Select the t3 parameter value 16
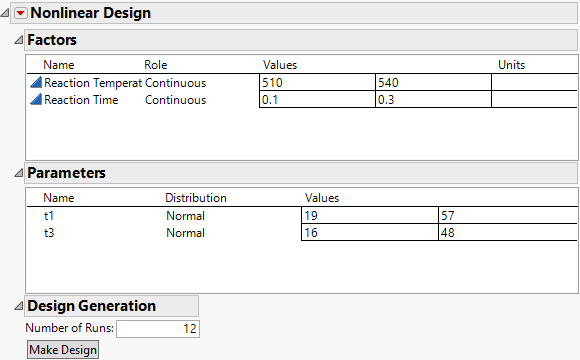Image resolution: width=580 pixels, height=360 pixels. 370,232
